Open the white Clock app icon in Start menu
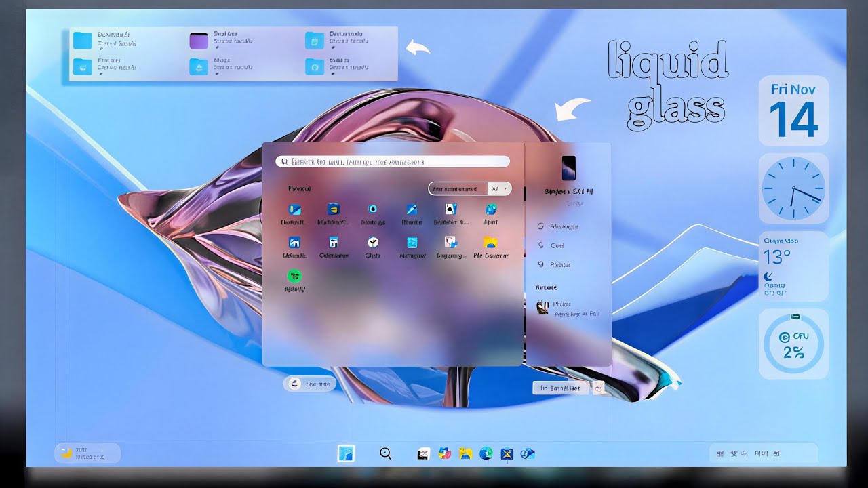The width and height of the screenshot is (868, 488). coord(373,242)
